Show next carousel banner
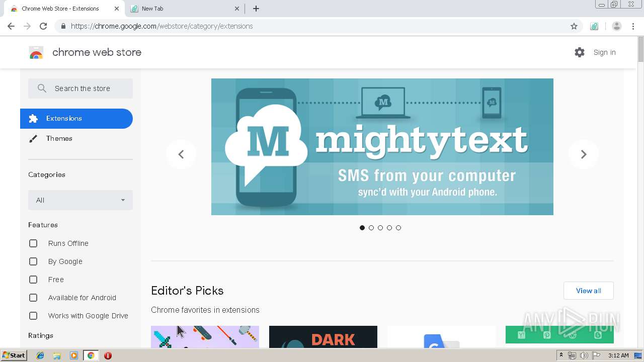The image size is (644, 362). (584, 154)
